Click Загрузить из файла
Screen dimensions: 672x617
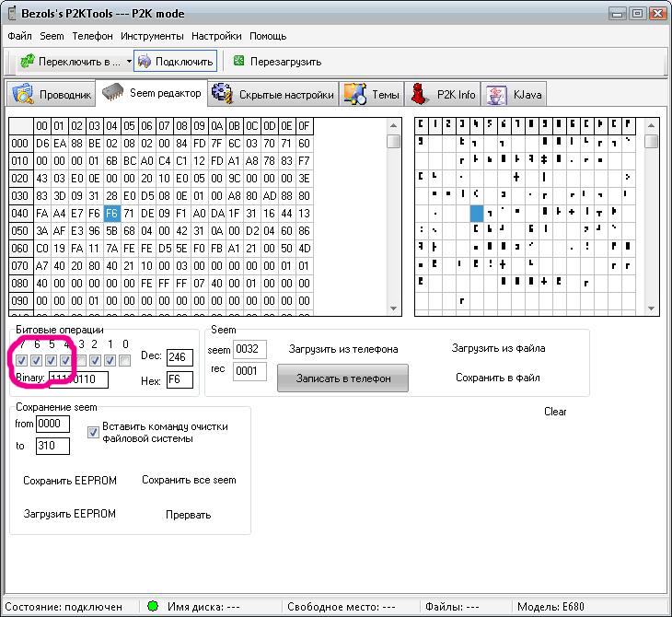click(x=498, y=348)
